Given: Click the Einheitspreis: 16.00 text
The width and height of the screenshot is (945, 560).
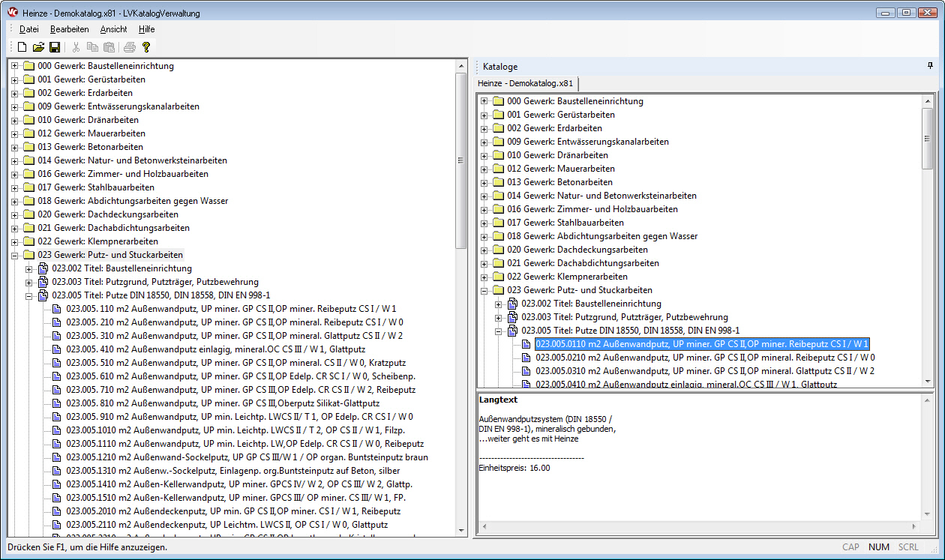Looking at the screenshot, I should [514, 468].
